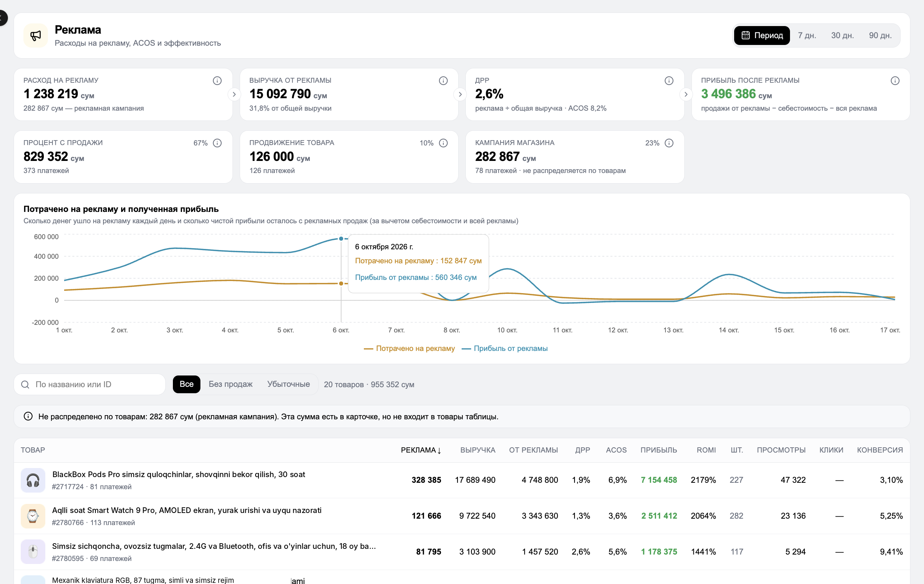
Task: Filter by Убыточные products
Action: (x=288, y=384)
